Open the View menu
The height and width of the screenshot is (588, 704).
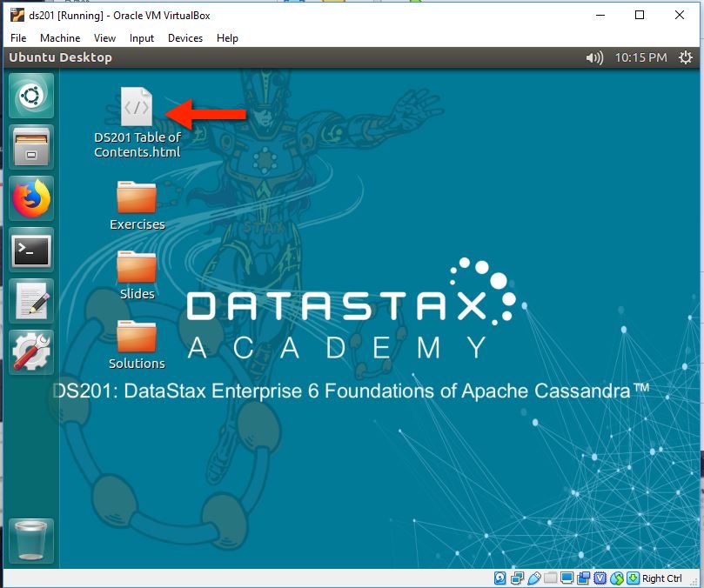104,38
